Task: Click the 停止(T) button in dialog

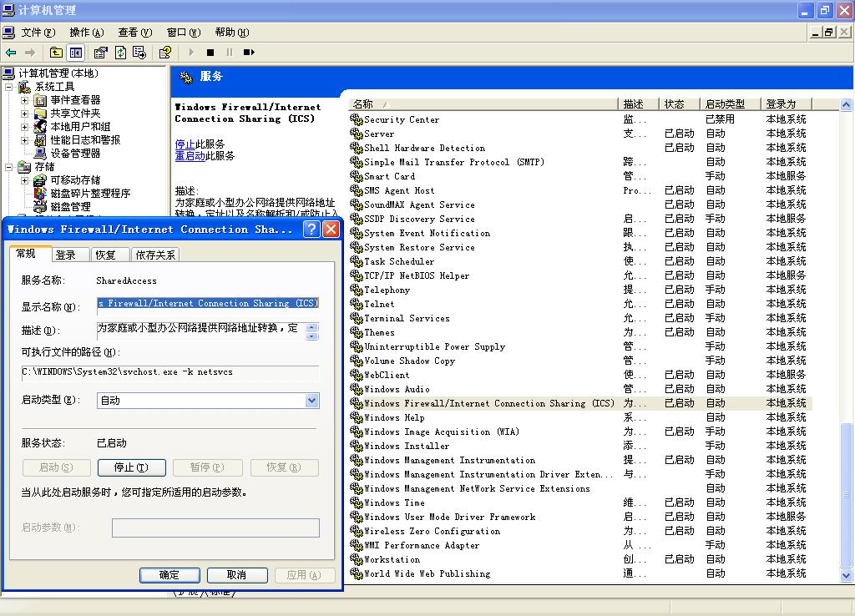Action: pos(131,467)
